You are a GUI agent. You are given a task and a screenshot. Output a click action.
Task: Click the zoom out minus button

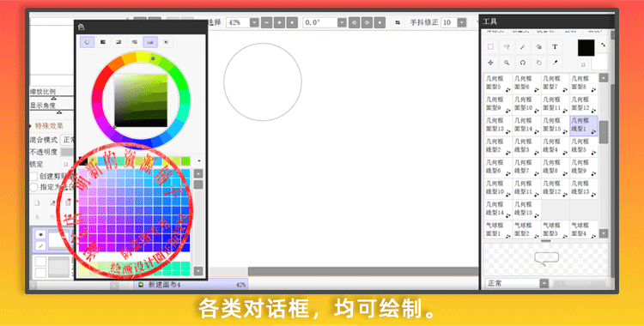click(x=266, y=22)
